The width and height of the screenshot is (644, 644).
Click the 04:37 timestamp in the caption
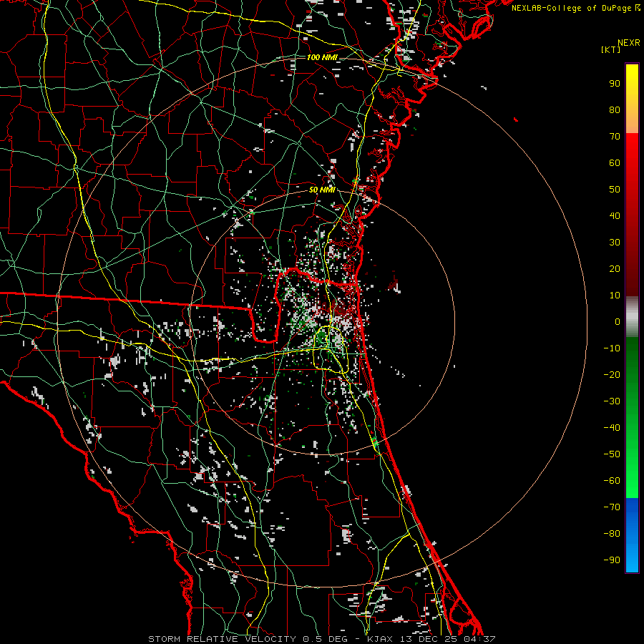481,638
